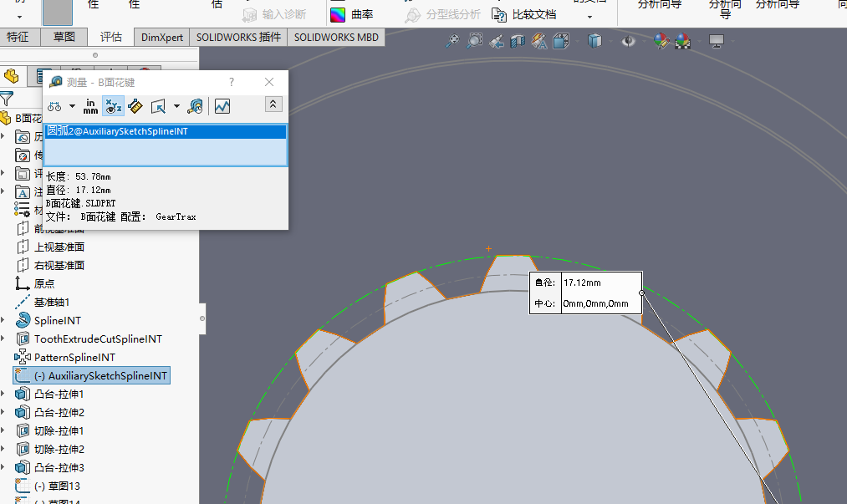Click the 比较文档 compare documents tool
This screenshot has height=504, width=847.
tap(524, 14)
